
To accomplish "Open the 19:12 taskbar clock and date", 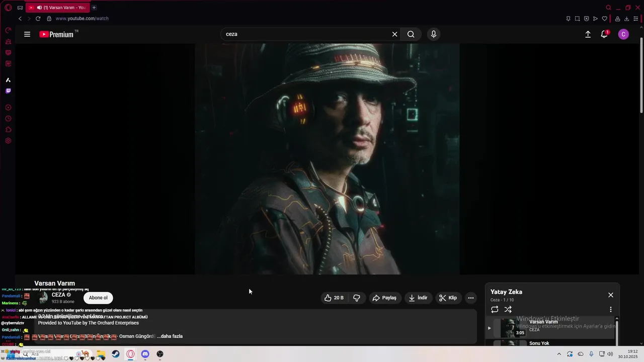I will [x=629, y=354].
